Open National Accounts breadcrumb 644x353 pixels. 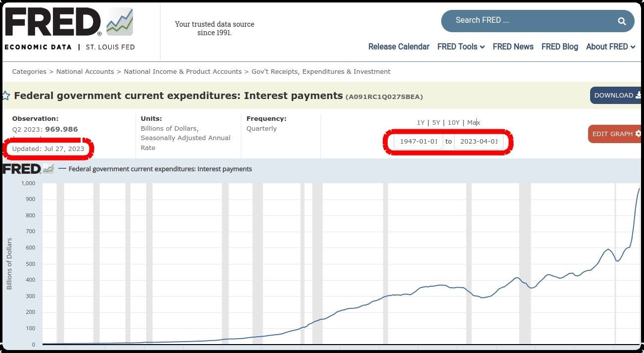pos(85,72)
